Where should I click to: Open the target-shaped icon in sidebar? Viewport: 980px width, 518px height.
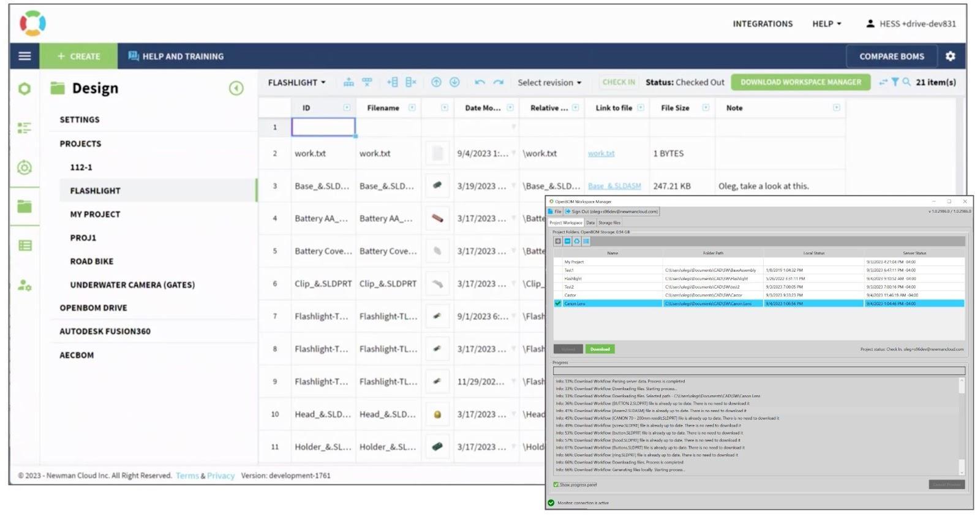pyautogui.click(x=24, y=167)
